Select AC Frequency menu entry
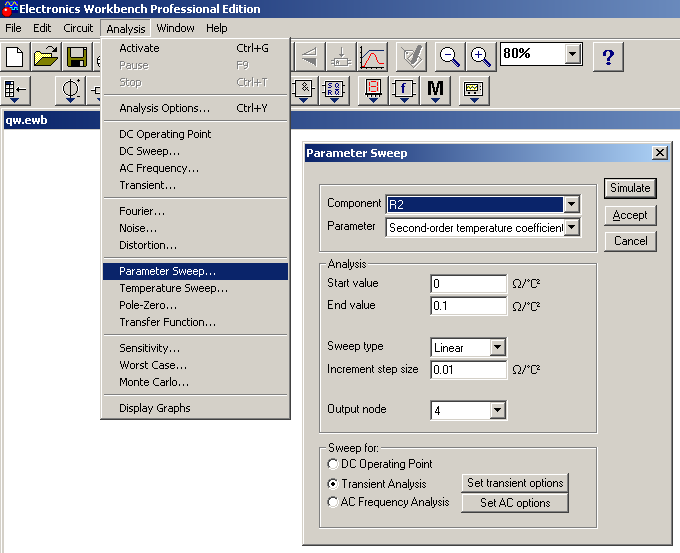Screen dimensions: 680x553 [x=196, y=168]
